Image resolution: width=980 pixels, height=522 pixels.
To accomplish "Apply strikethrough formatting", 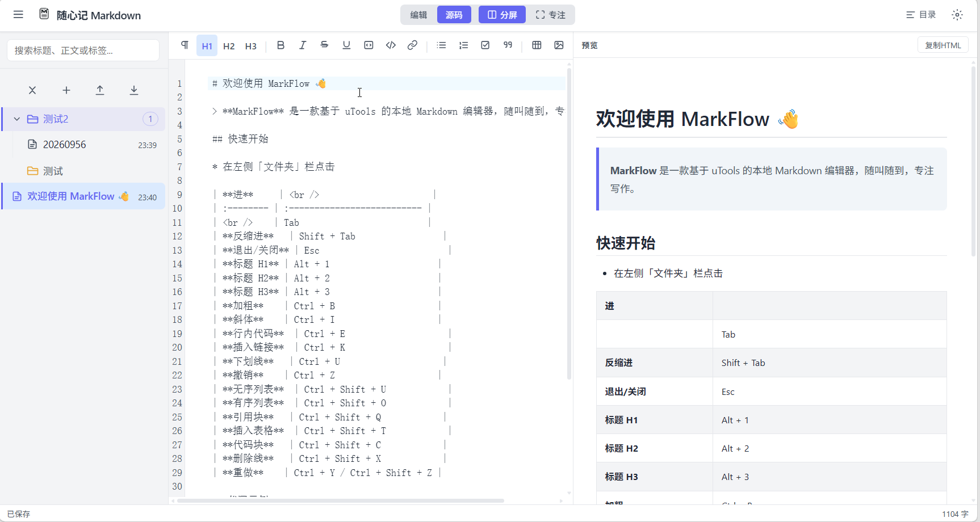I will point(324,45).
